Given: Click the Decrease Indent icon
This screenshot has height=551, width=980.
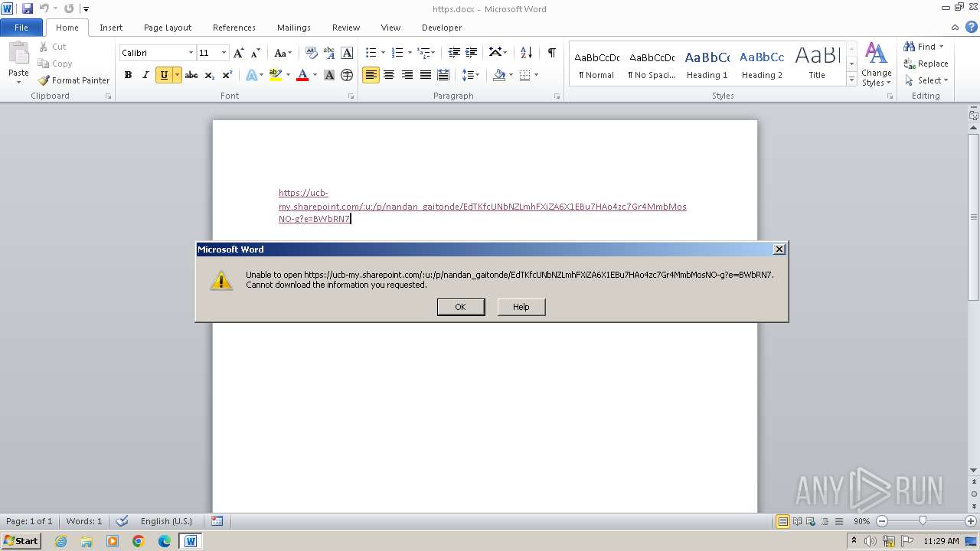Looking at the screenshot, I should tap(454, 53).
